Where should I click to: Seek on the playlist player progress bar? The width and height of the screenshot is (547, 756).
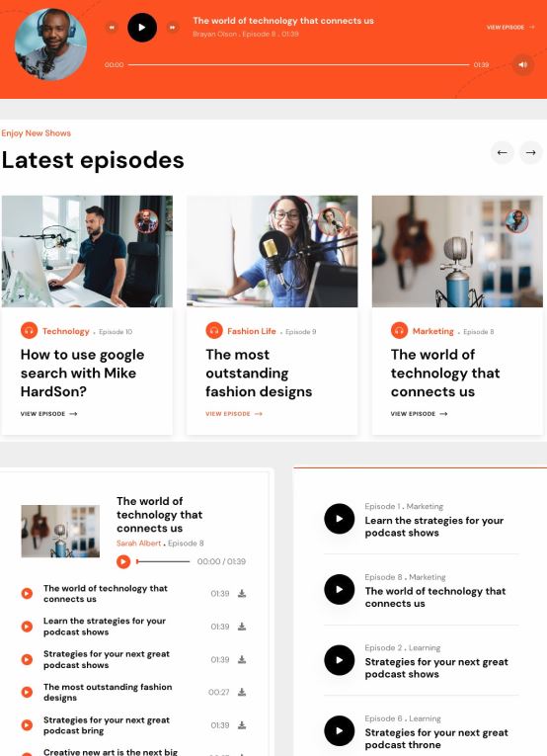tap(163, 561)
